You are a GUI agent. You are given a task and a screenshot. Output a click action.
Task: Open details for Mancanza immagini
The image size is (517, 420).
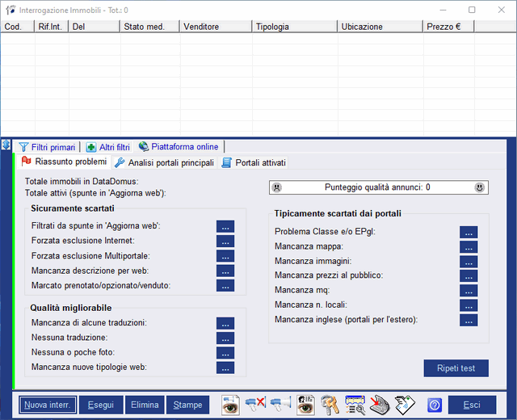(x=469, y=262)
